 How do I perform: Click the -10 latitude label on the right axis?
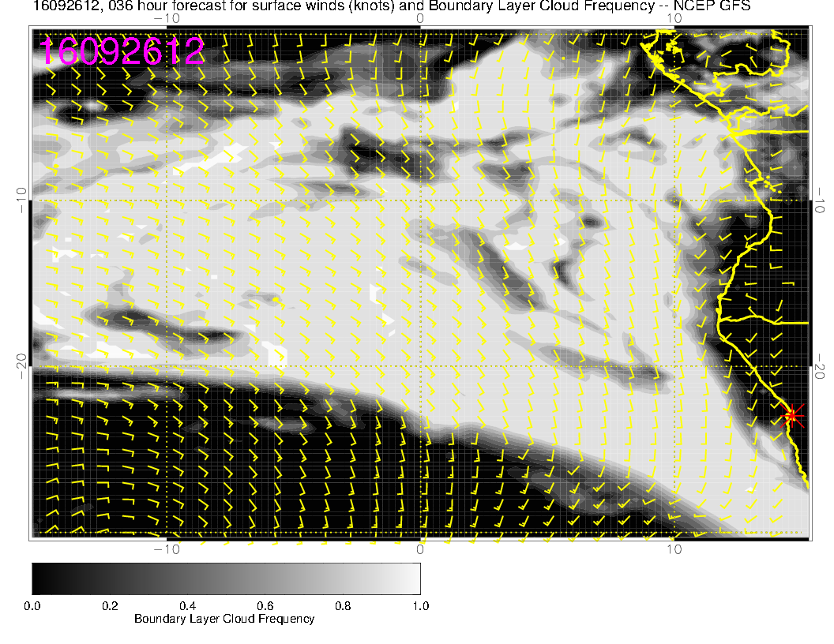point(820,199)
